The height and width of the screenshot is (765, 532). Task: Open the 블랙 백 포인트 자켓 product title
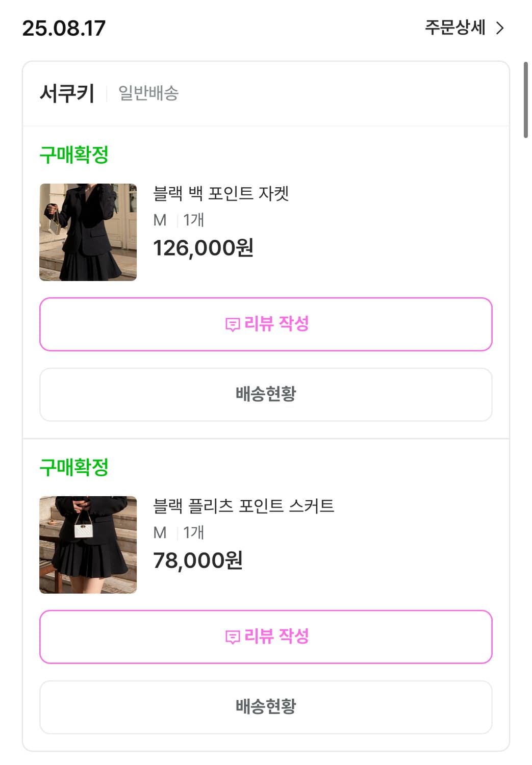[x=221, y=193]
